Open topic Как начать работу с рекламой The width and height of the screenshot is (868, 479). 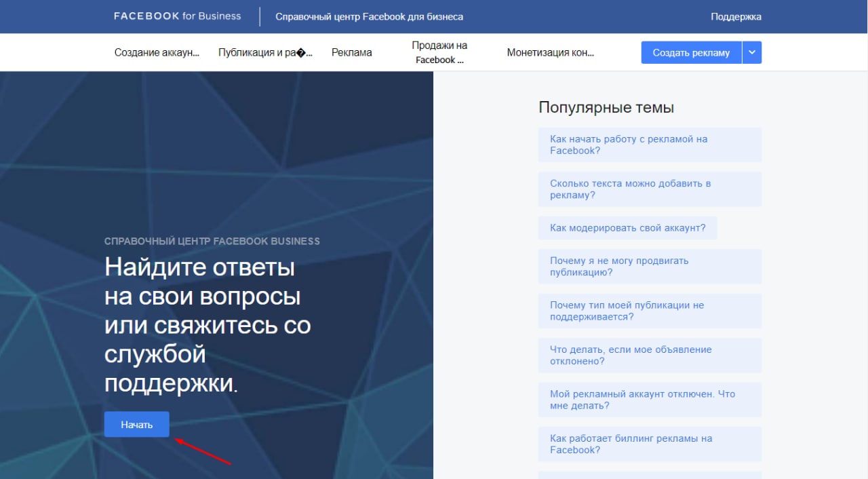point(650,145)
